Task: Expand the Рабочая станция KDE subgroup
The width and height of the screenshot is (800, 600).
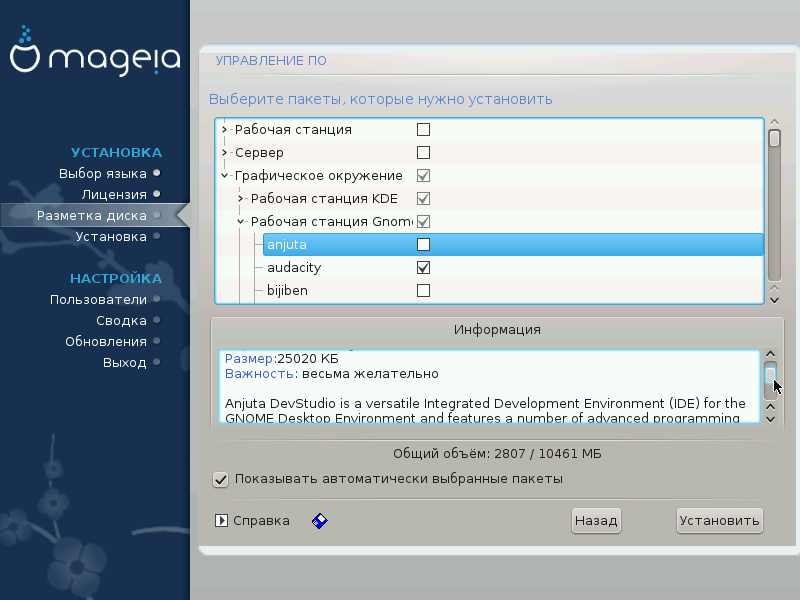Action: [240, 198]
